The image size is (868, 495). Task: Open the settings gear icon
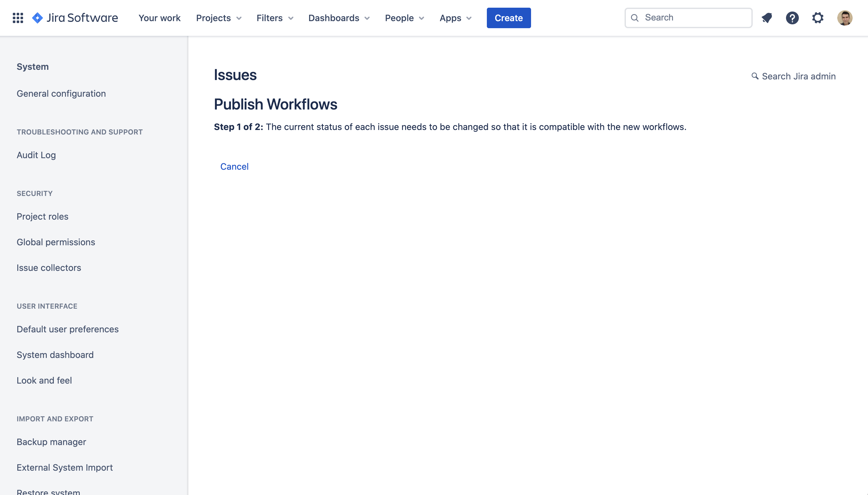(818, 18)
